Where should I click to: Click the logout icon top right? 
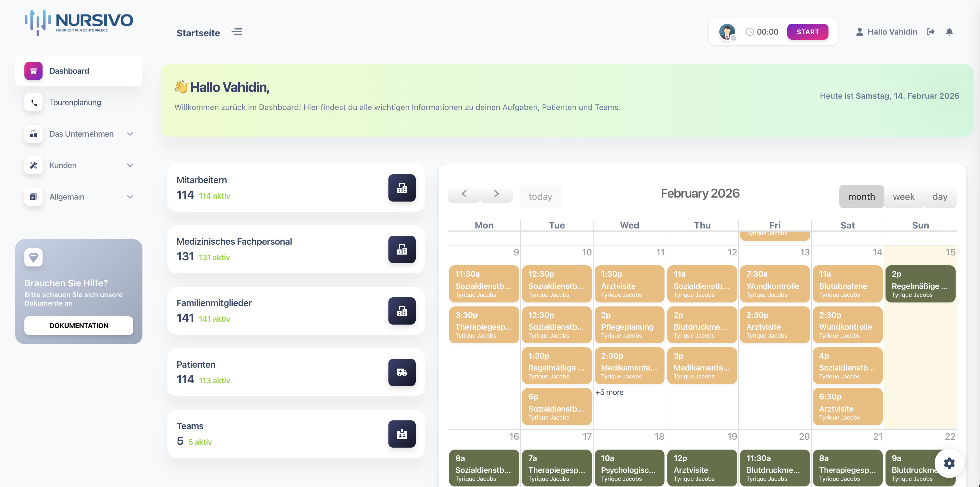931,32
